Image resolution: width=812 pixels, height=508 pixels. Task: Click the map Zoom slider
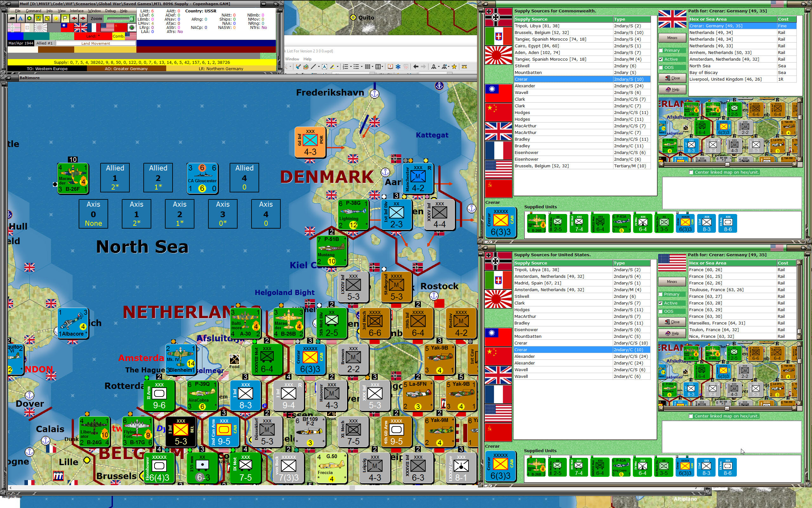120,19
